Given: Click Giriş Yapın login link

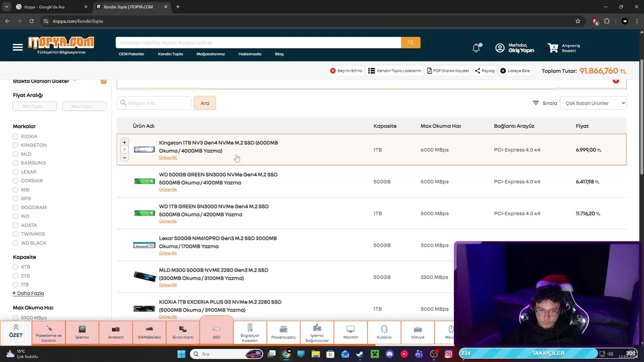Looking at the screenshot, I should 521,51.
